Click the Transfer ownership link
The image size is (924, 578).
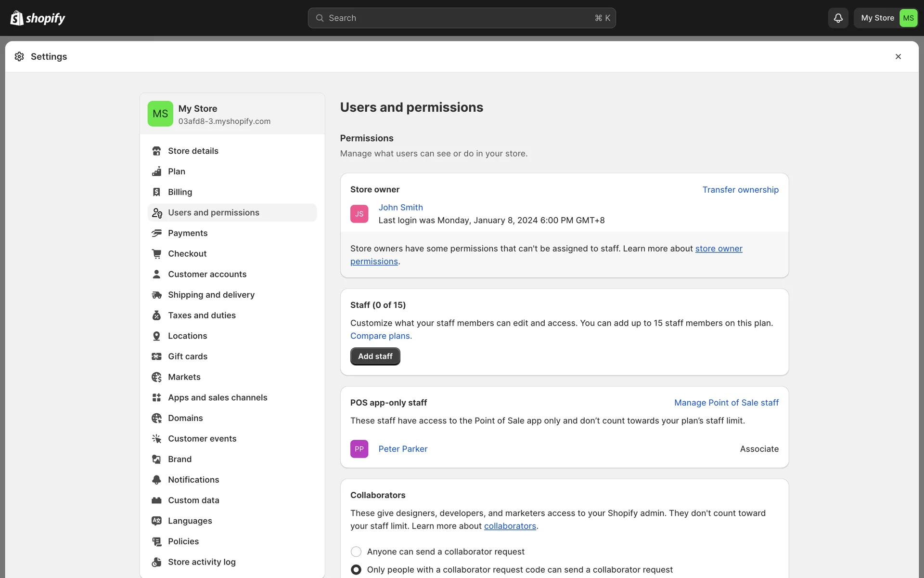(740, 190)
